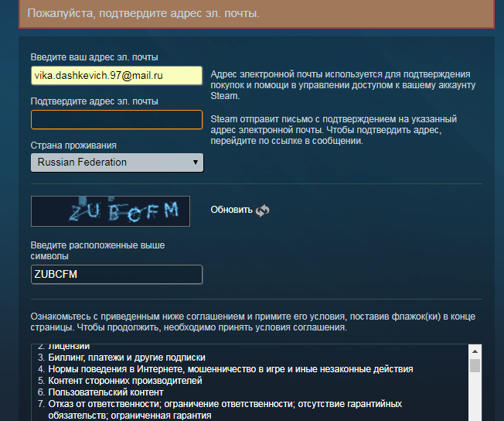Click the refresh captcha arrows icon
Image resolution: width=504 pixels, height=421 pixels.
click(262, 210)
